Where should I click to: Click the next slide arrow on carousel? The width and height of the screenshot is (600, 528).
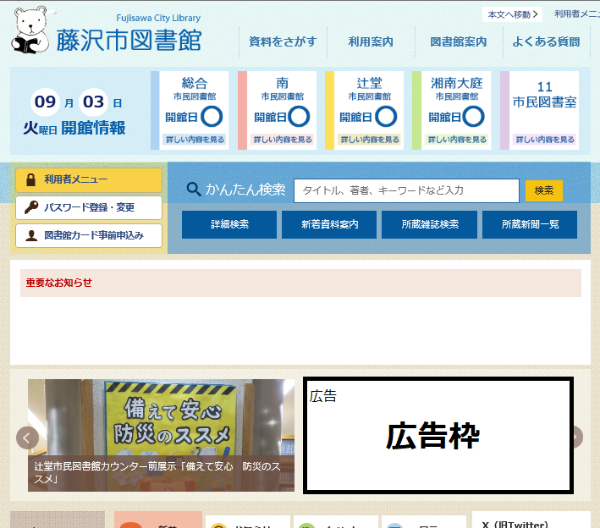click(574, 437)
